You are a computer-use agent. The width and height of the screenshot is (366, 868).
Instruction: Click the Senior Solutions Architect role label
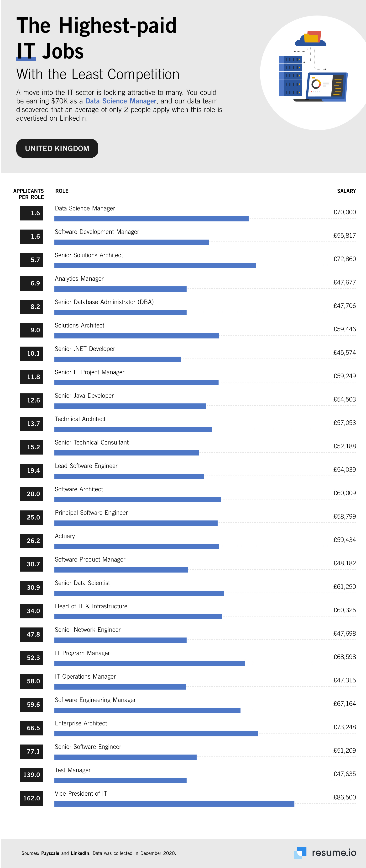[x=89, y=255]
